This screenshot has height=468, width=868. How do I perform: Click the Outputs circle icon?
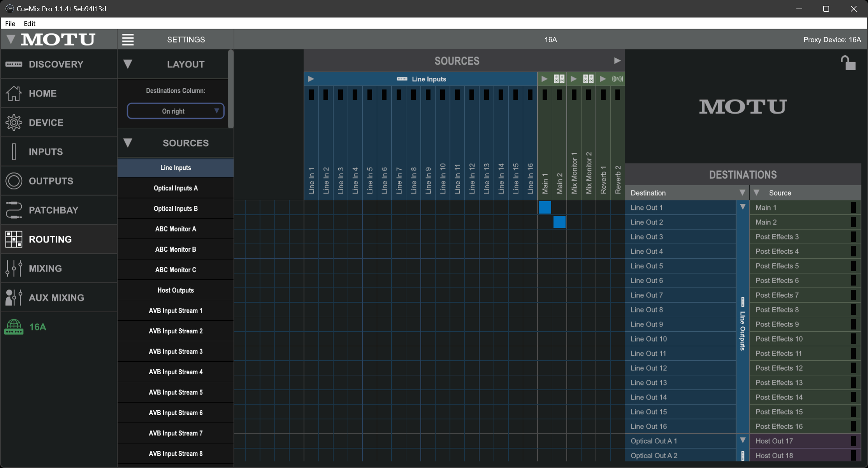tap(14, 181)
